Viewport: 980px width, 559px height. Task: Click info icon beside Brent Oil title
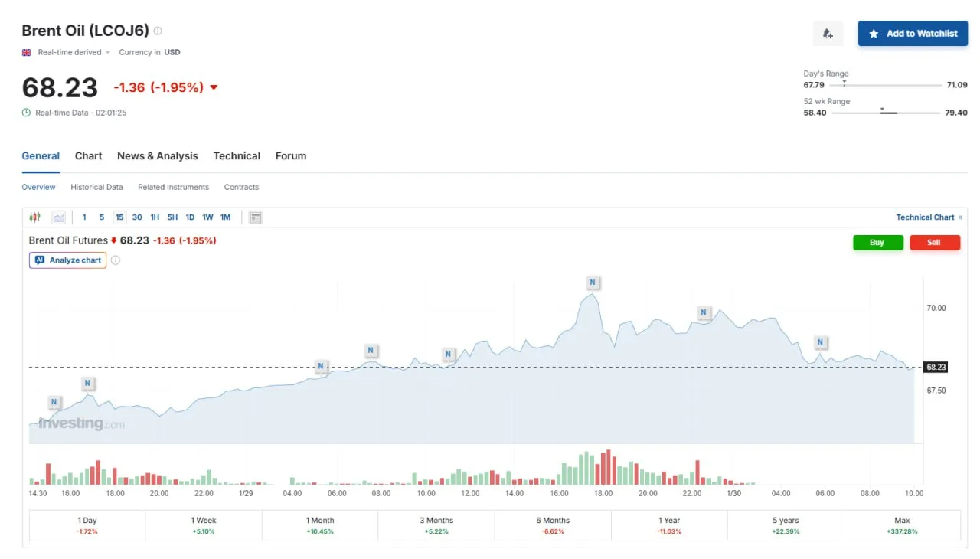(158, 31)
